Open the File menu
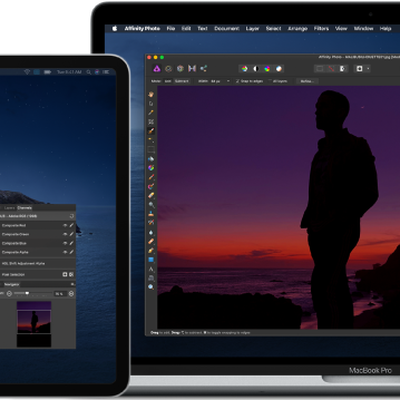Viewport: 400px width, 400px height. click(171, 28)
